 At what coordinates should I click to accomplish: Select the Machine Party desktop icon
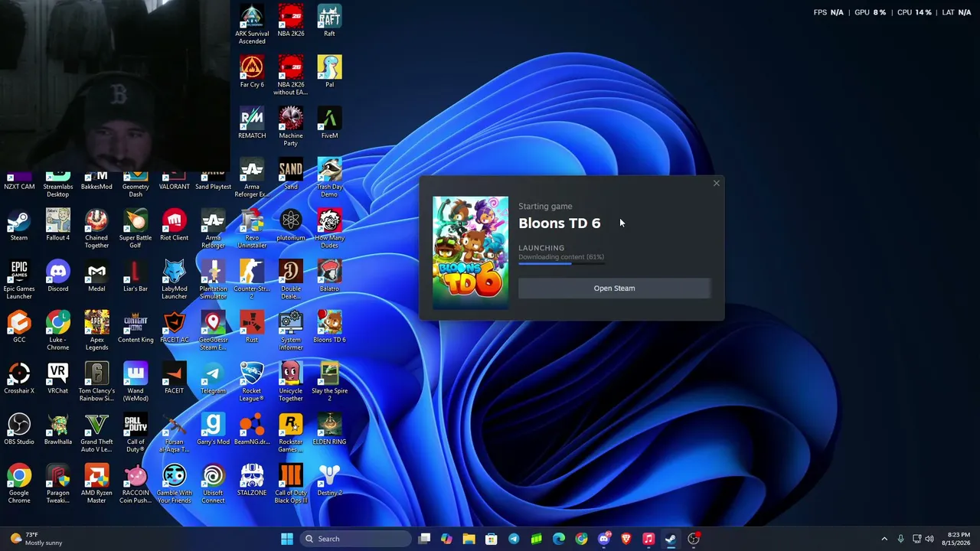click(x=291, y=127)
